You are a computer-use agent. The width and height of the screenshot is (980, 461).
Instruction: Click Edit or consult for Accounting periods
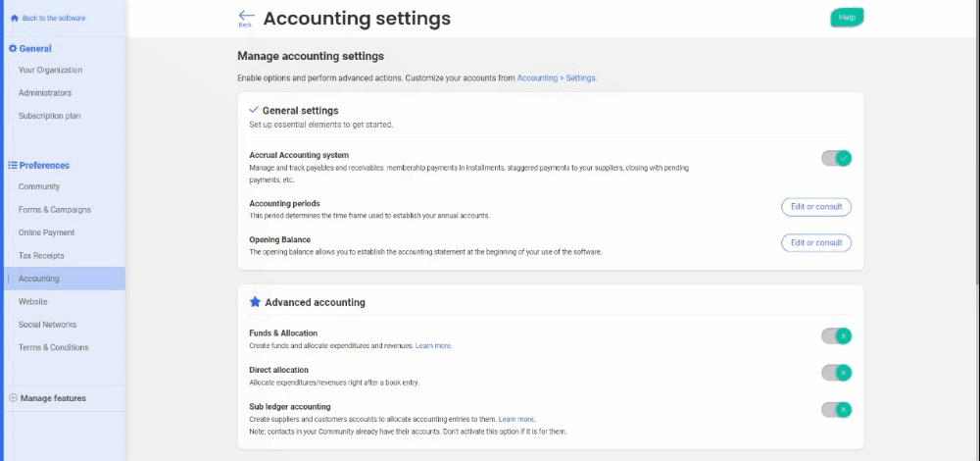(x=816, y=206)
